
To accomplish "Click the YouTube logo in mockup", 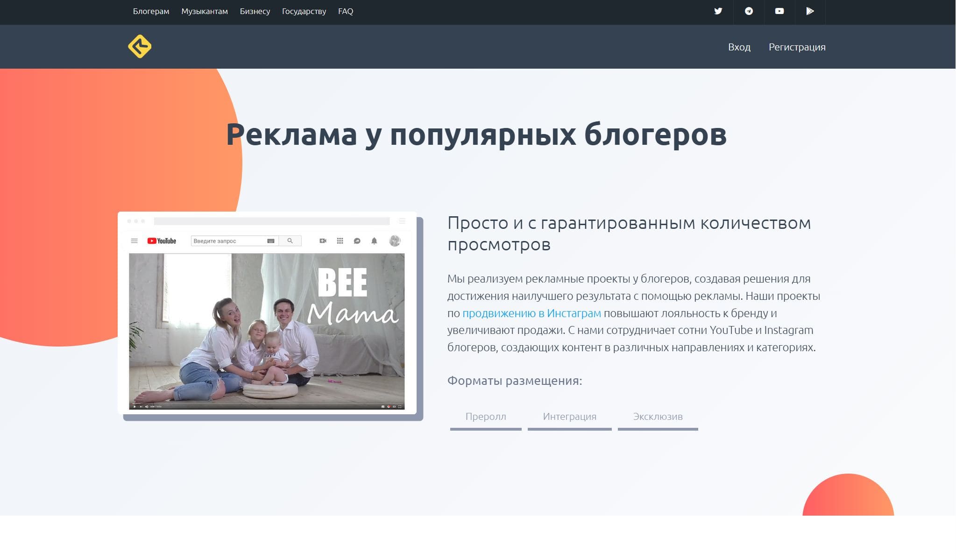I will 162,241.
